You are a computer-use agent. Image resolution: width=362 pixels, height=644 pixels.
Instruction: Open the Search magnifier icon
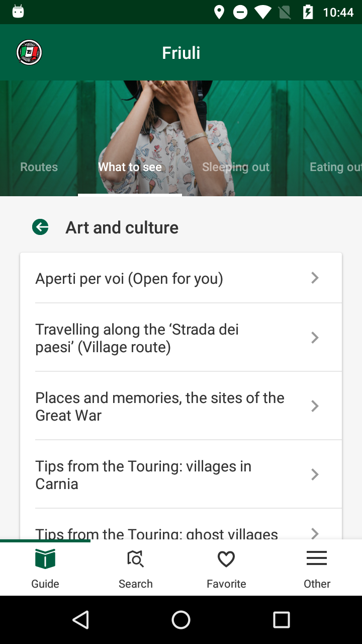click(136, 559)
